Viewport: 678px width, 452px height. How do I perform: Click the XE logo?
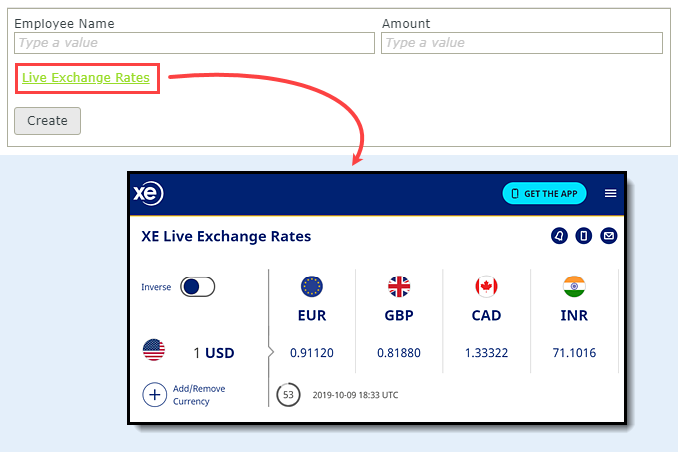pyautogui.click(x=148, y=194)
